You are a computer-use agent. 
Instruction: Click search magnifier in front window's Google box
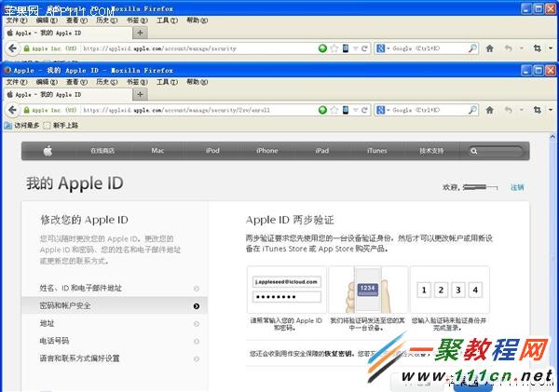coord(472,110)
